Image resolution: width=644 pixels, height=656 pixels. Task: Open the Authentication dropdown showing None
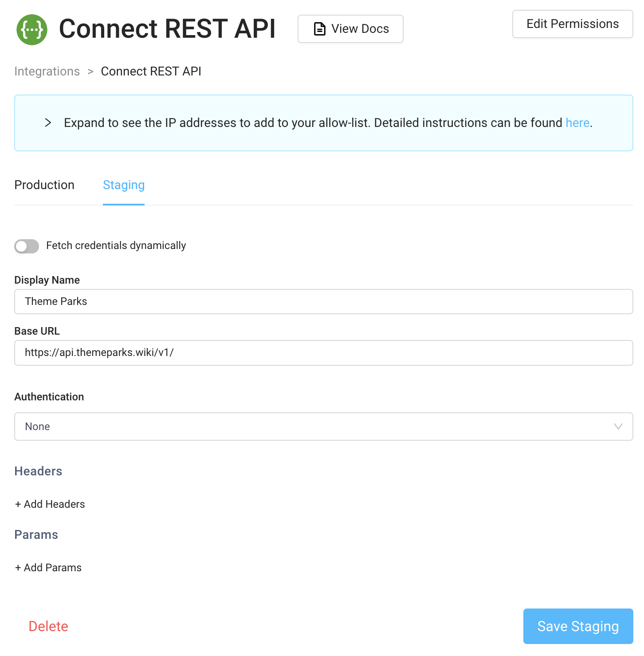[x=323, y=427]
